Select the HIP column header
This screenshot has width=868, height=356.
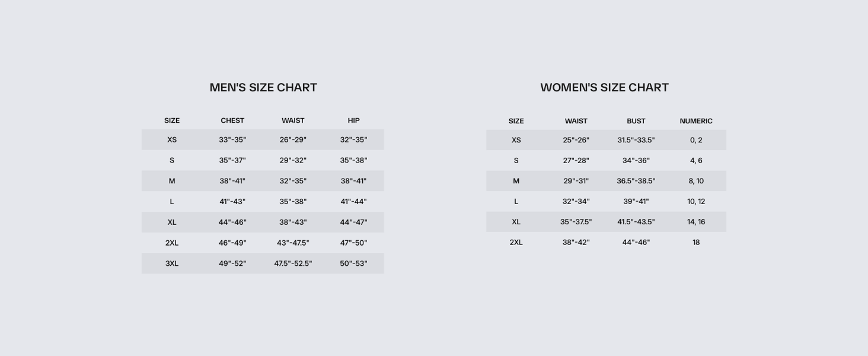tap(353, 120)
